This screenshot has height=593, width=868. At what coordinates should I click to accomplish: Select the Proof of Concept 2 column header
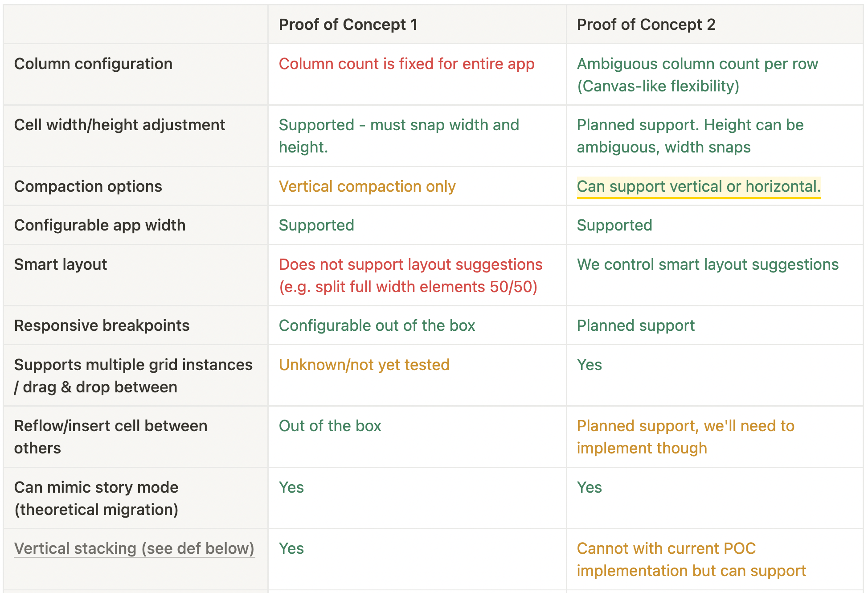point(646,25)
